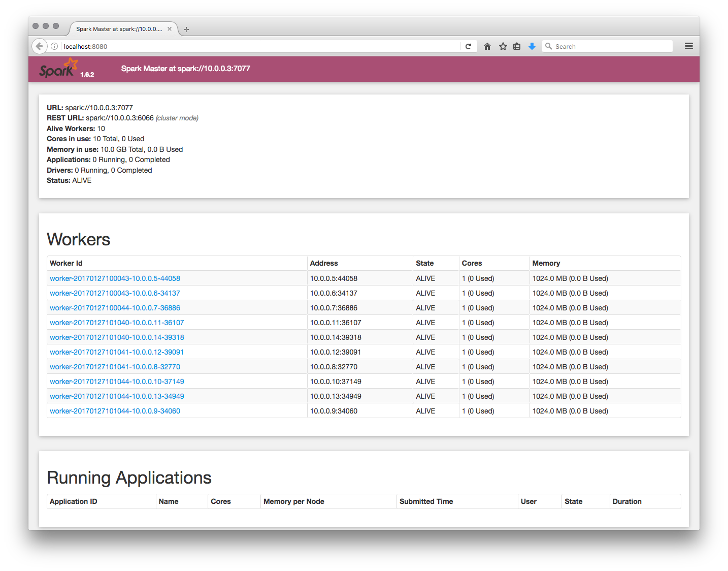Open worker-20170127101040-10.0.0.11-36107 link

117,323
